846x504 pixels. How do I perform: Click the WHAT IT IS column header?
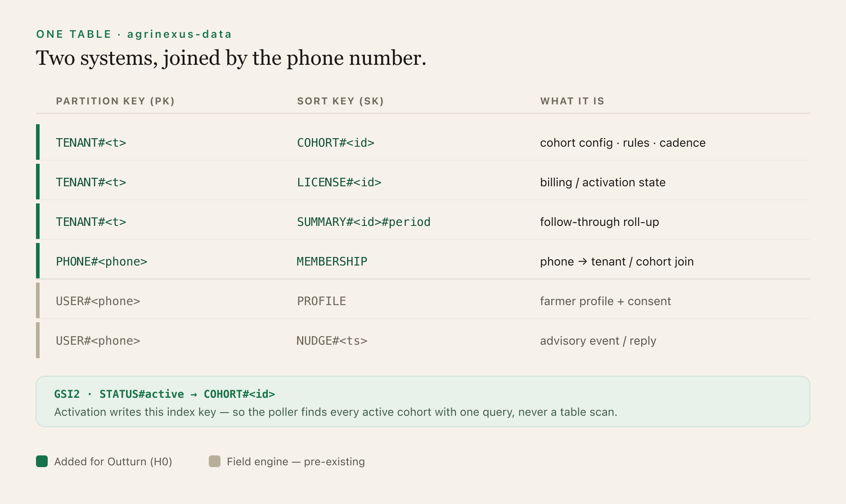click(x=572, y=101)
